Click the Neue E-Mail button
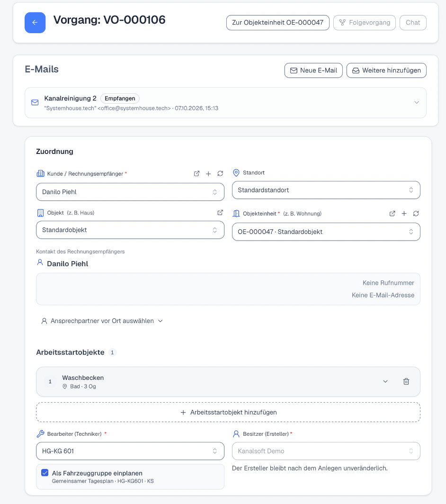 tap(313, 71)
